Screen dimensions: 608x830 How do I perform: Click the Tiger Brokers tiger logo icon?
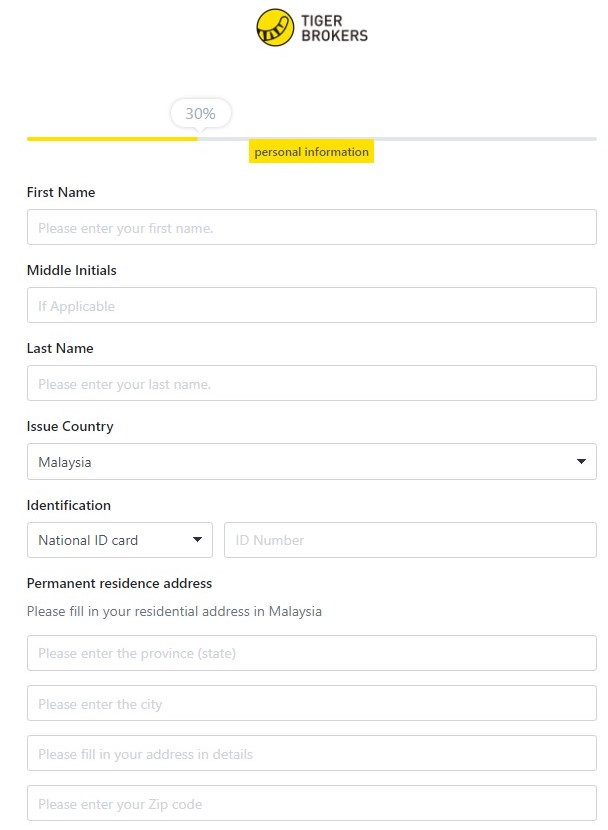pyautogui.click(x=275, y=28)
